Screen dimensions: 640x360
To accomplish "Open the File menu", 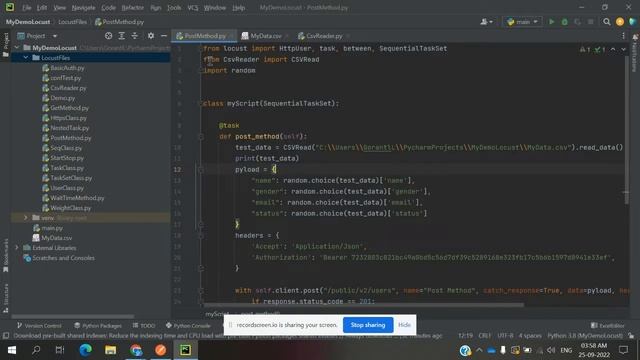I will (x=27, y=8).
